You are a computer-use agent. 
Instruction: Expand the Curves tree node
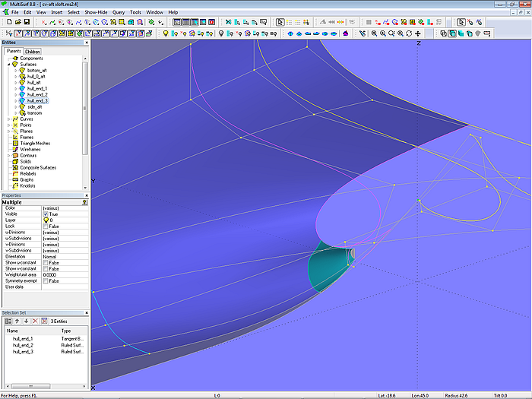coord(8,119)
